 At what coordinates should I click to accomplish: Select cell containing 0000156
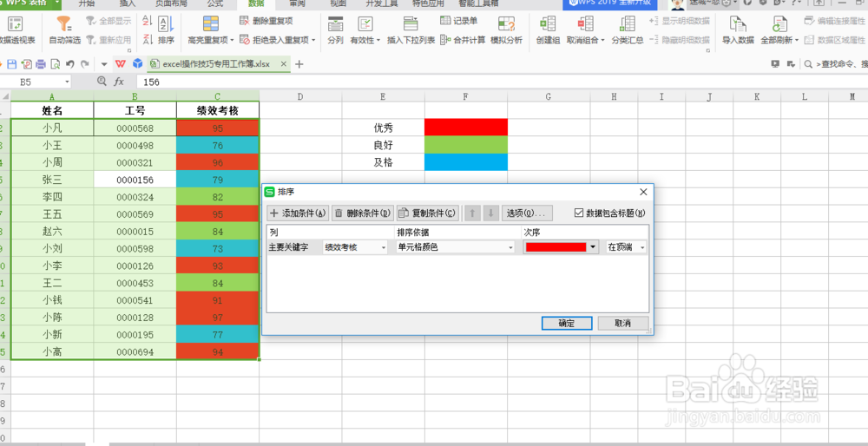click(x=135, y=180)
